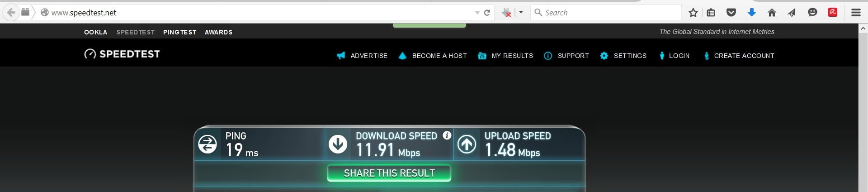
Task: Click the page scrollbar up arrow
Action: (x=863, y=28)
